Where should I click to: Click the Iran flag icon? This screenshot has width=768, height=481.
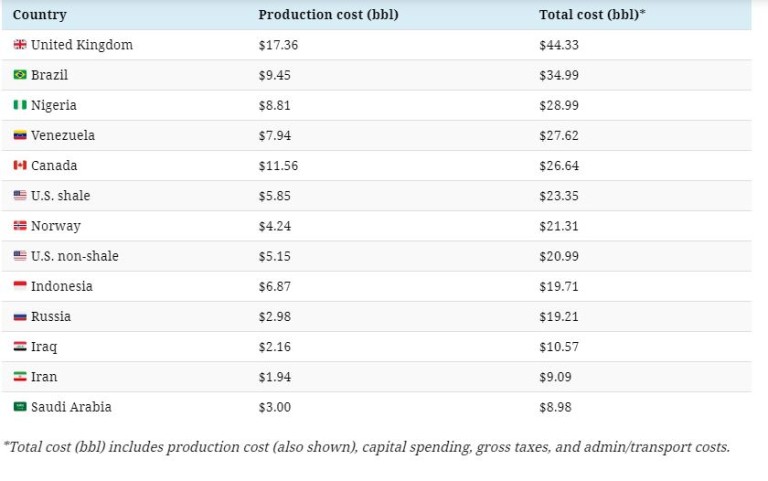pos(20,377)
